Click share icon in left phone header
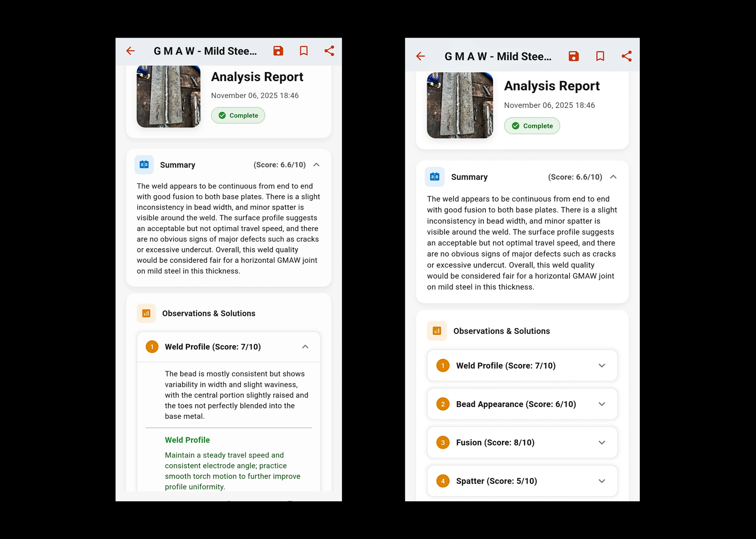 point(329,51)
